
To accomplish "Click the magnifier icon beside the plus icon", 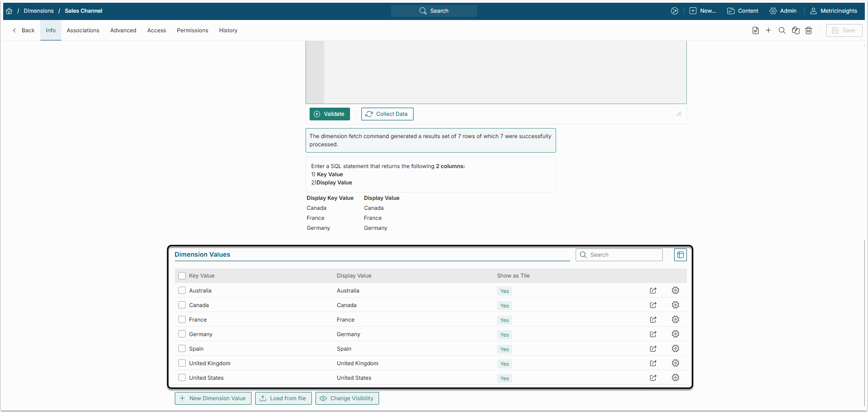I will (x=782, y=30).
